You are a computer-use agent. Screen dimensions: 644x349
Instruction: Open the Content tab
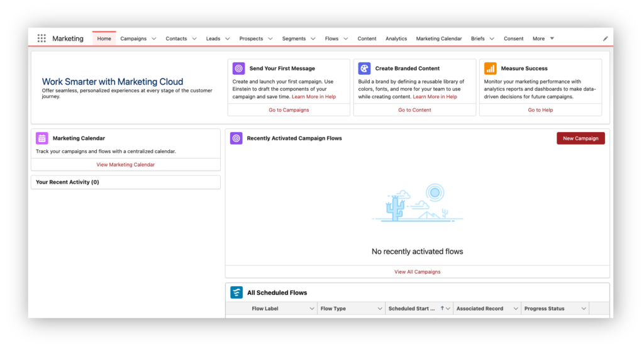tap(367, 38)
